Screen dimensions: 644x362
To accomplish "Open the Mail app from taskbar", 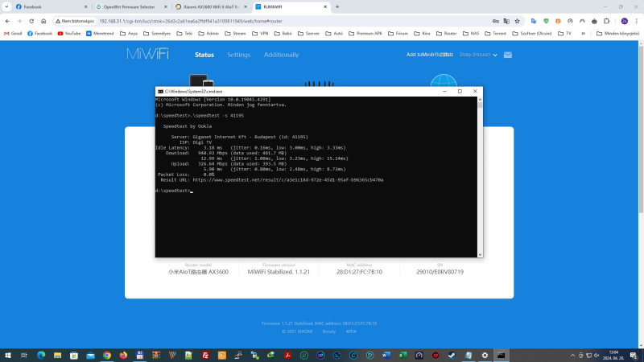I will coord(90,355).
